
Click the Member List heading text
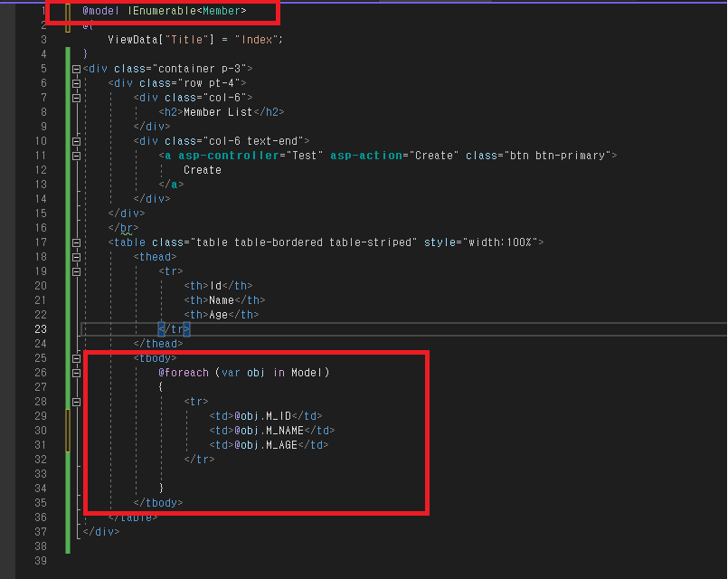pyautogui.click(x=218, y=112)
